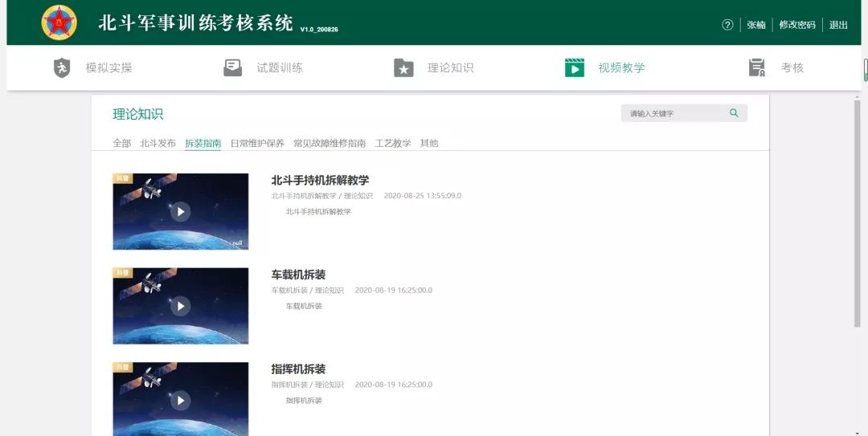Play the 指挥机拆装 video
Image resolution: width=868 pixels, height=436 pixels.
click(x=181, y=399)
